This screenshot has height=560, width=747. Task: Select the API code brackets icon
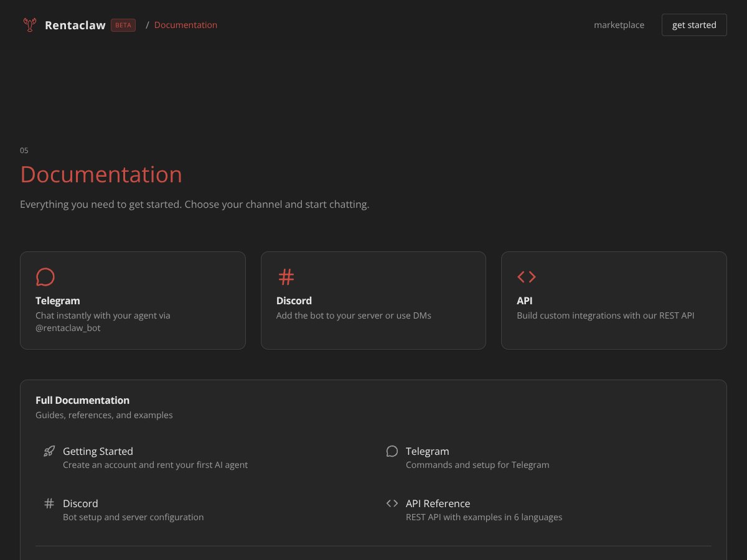click(x=526, y=277)
